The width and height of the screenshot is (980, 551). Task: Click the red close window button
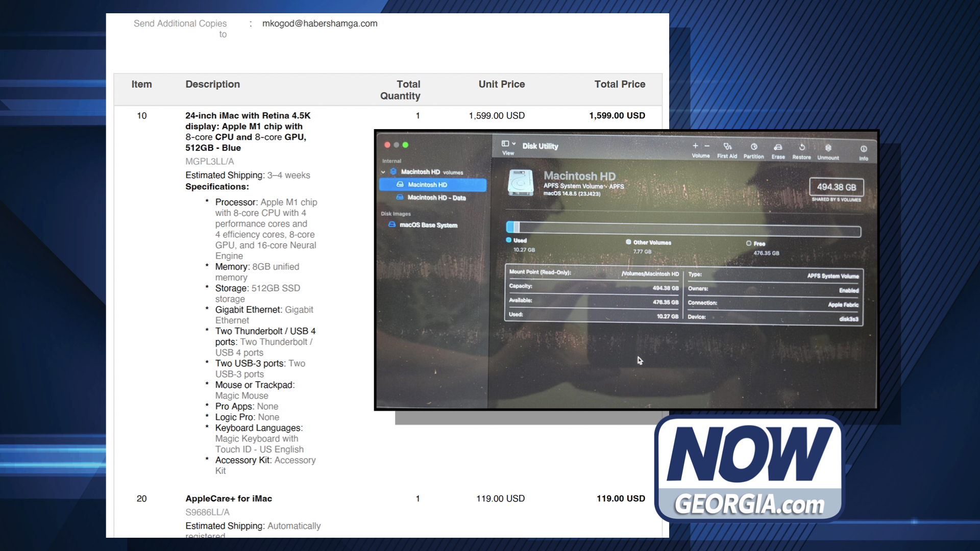(x=387, y=145)
